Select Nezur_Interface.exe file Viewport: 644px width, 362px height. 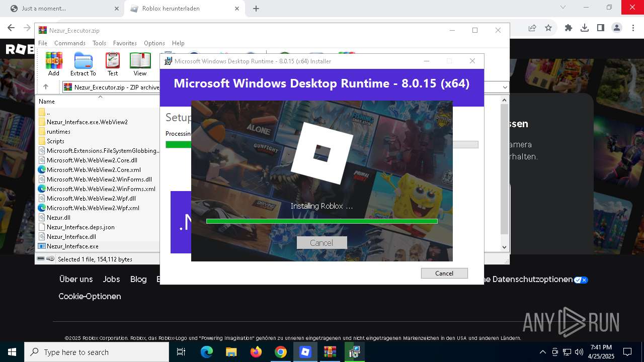pyautogui.click(x=72, y=246)
